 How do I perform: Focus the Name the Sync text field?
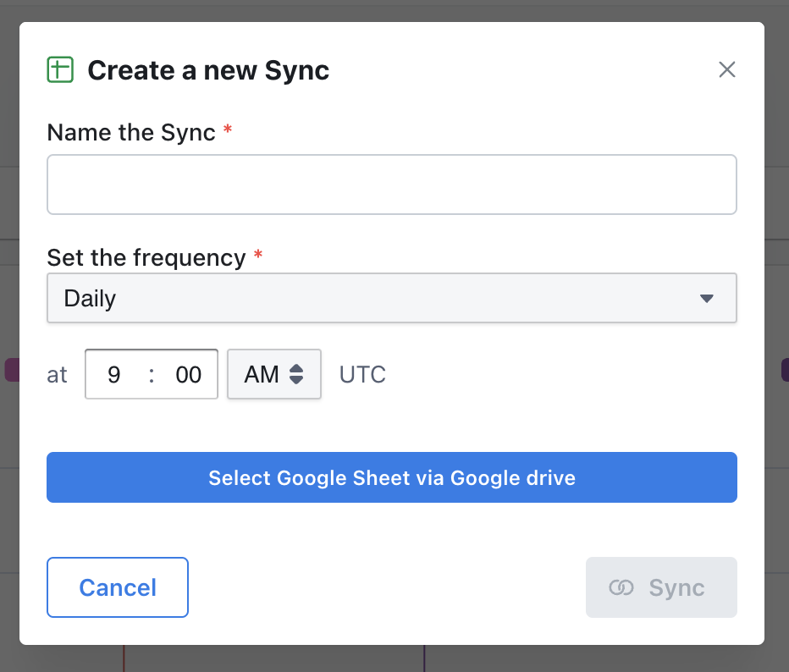(x=392, y=185)
